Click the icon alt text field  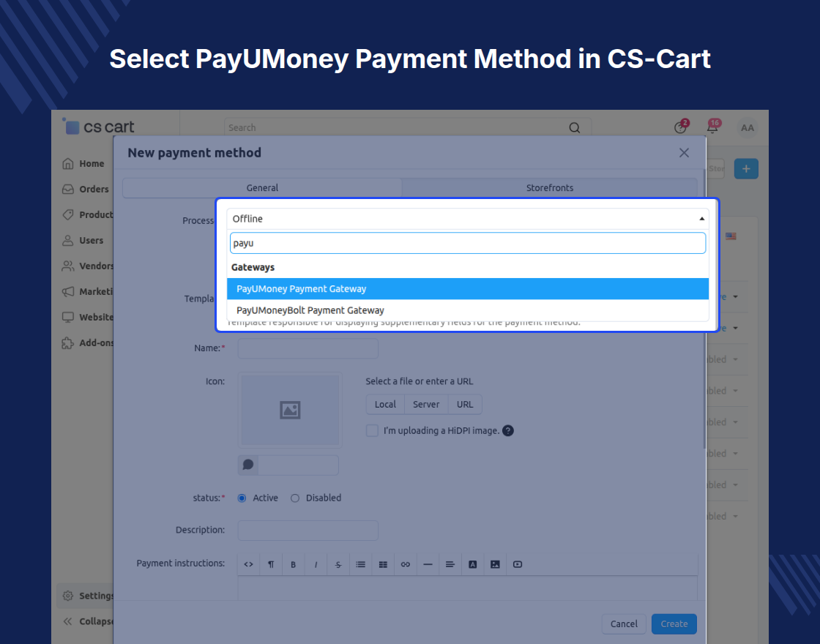tap(298, 465)
